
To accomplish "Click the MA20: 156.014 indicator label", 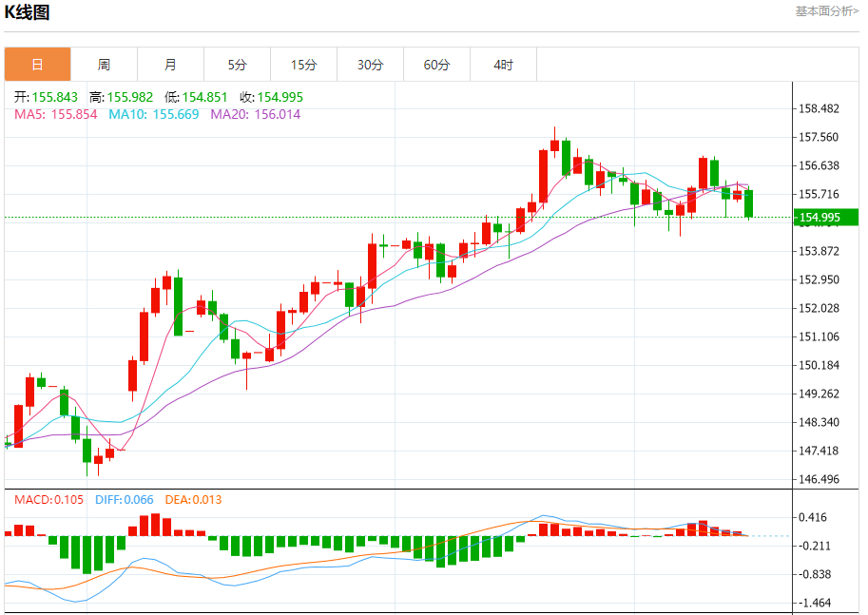I will click(255, 114).
